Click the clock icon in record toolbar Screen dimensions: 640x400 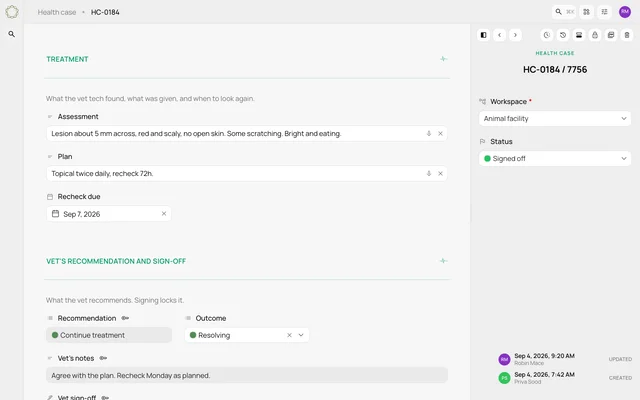pyautogui.click(x=547, y=35)
